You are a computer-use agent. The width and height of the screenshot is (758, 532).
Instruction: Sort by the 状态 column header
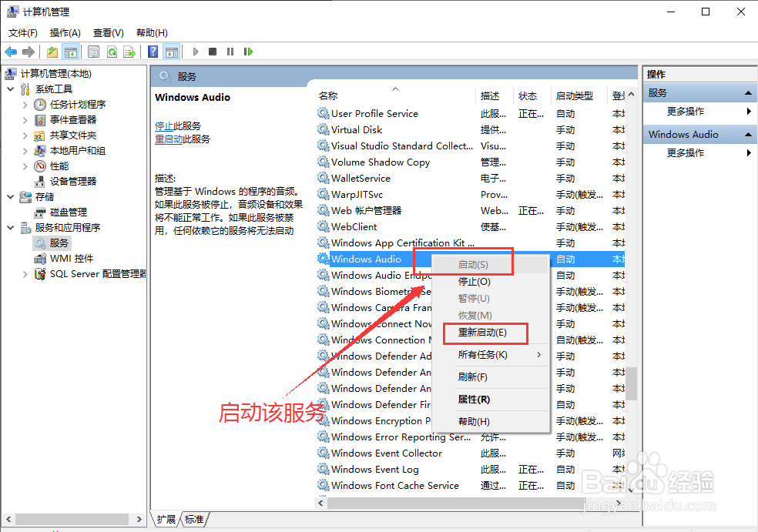[x=528, y=95]
